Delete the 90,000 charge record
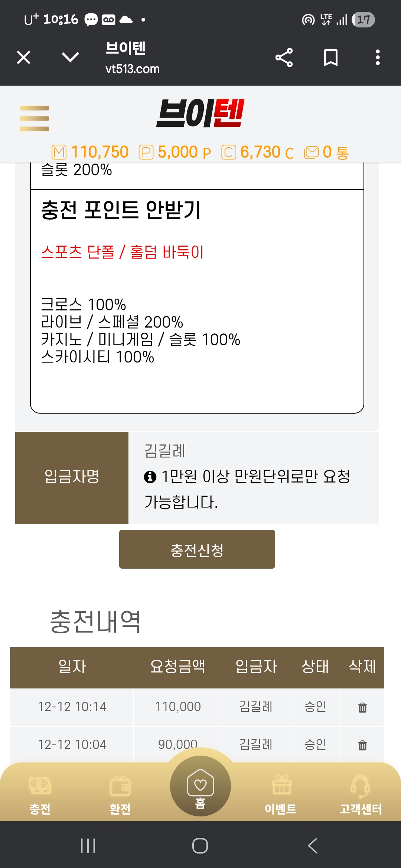Viewport: 401px width, 868px height. coord(362,745)
